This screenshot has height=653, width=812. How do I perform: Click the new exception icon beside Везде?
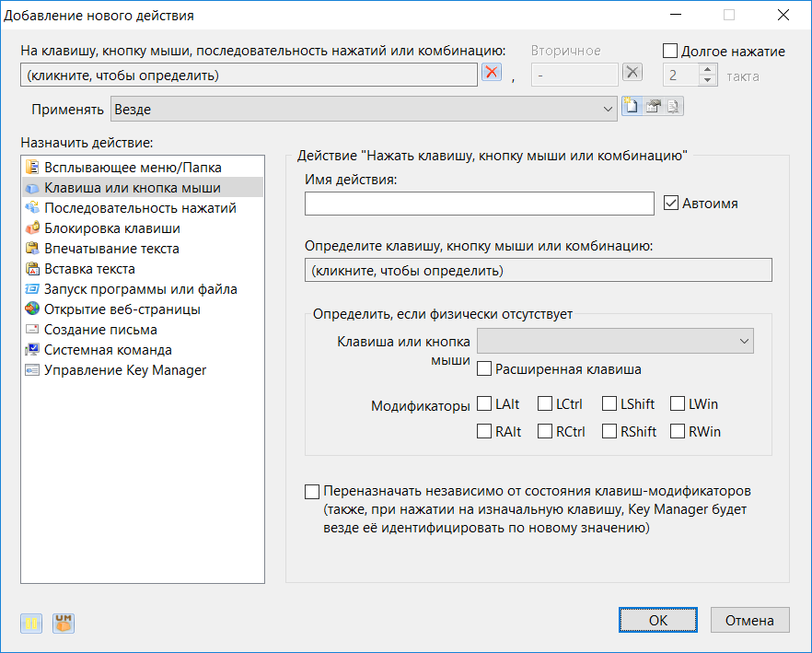(x=631, y=107)
